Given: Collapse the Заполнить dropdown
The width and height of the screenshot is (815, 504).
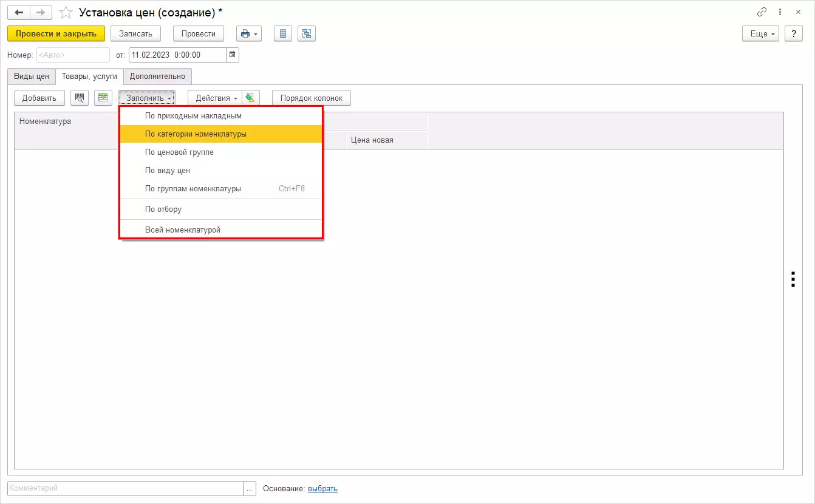Looking at the screenshot, I should pos(146,98).
